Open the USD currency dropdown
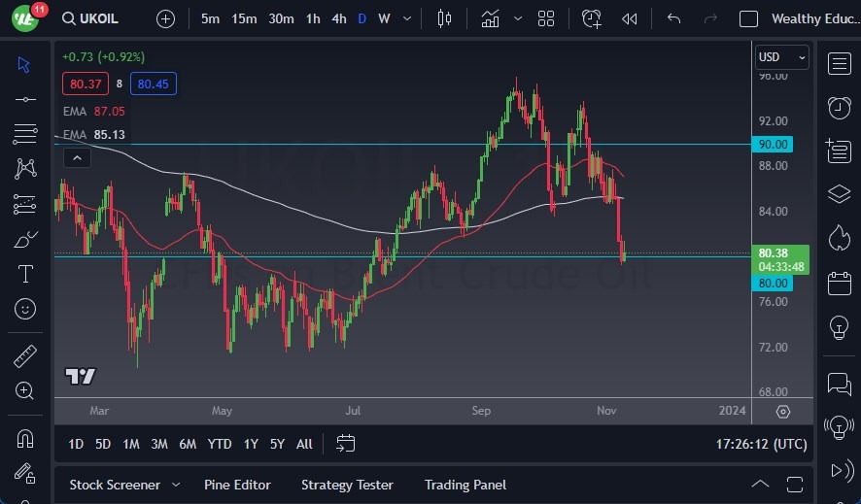The height and width of the screenshot is (504, 861). [782, 57]
